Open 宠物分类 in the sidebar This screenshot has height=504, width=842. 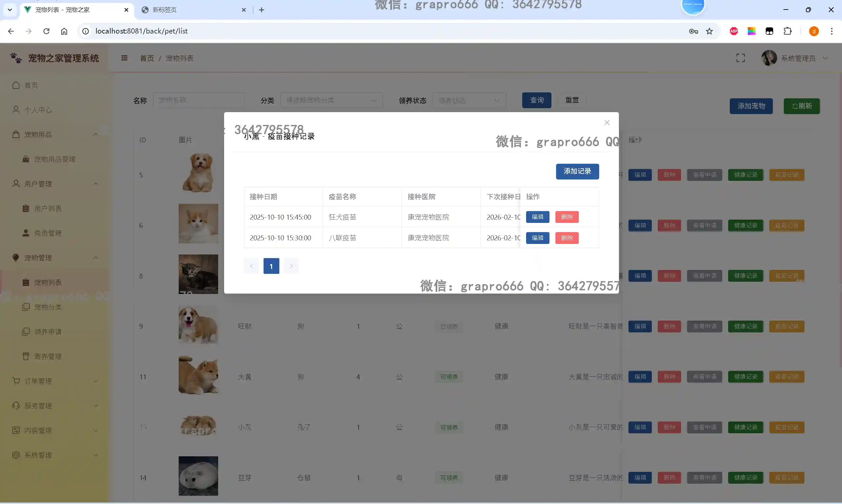coord(48,307)
